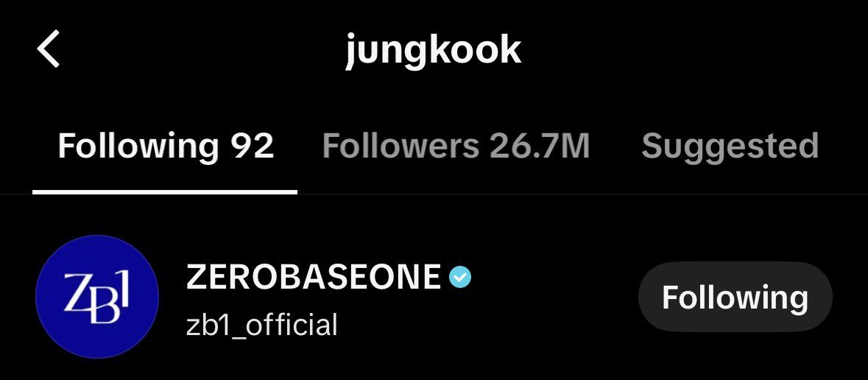
Task: Switch to the Followers 26.7M tab
Action: coord(456,146)
